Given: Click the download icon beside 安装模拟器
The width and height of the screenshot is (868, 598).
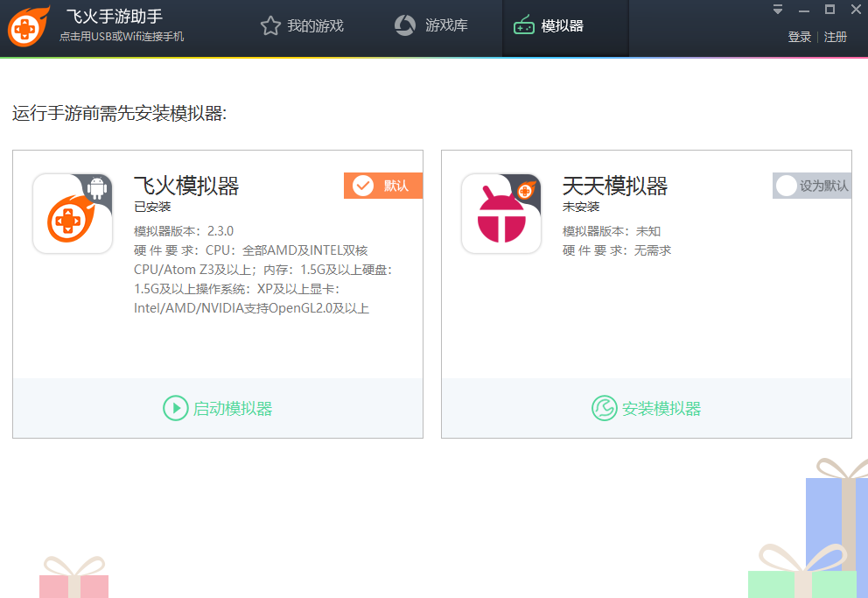Looking at the screenshot, I should [603, 408].
